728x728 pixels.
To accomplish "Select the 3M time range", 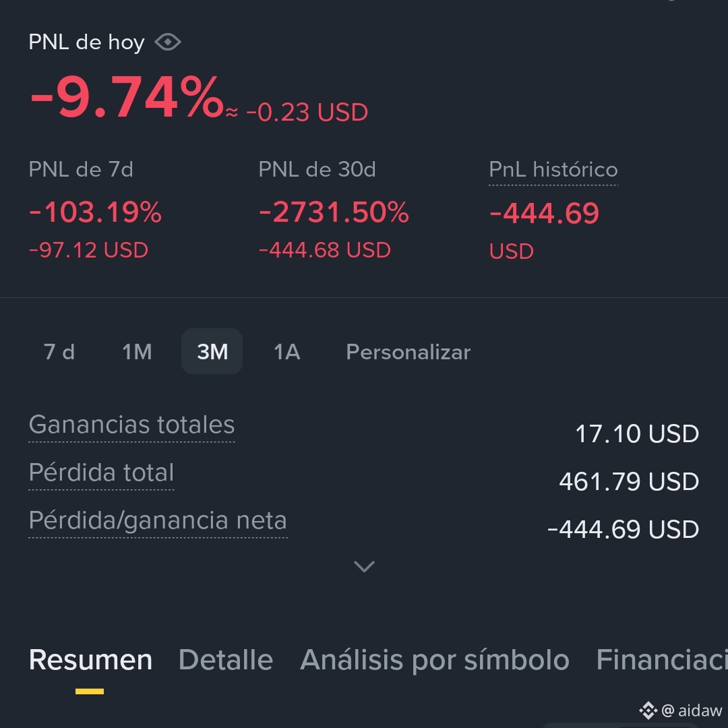I will click(212, 351).
